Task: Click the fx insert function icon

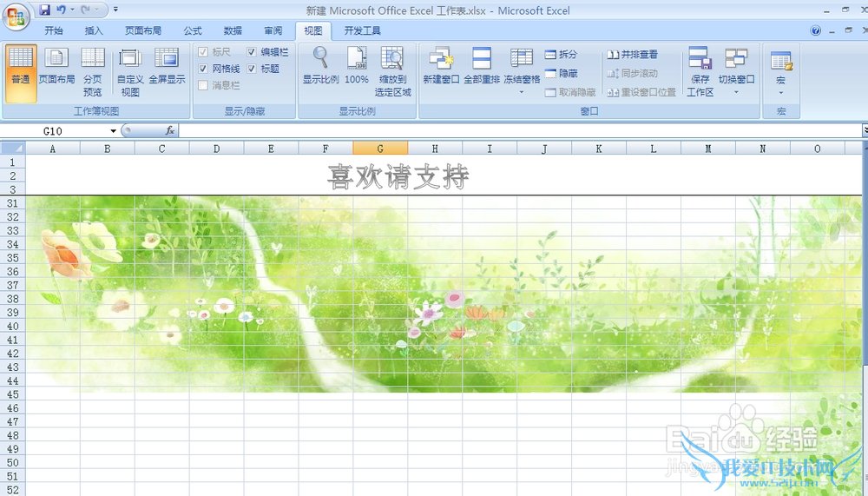Action: pos(170,131)
